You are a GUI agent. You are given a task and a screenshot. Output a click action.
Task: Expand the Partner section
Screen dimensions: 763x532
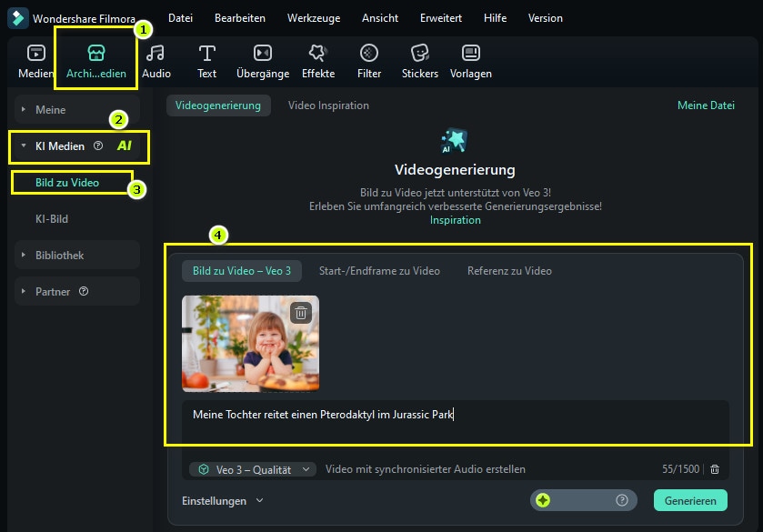pos(24,291)
